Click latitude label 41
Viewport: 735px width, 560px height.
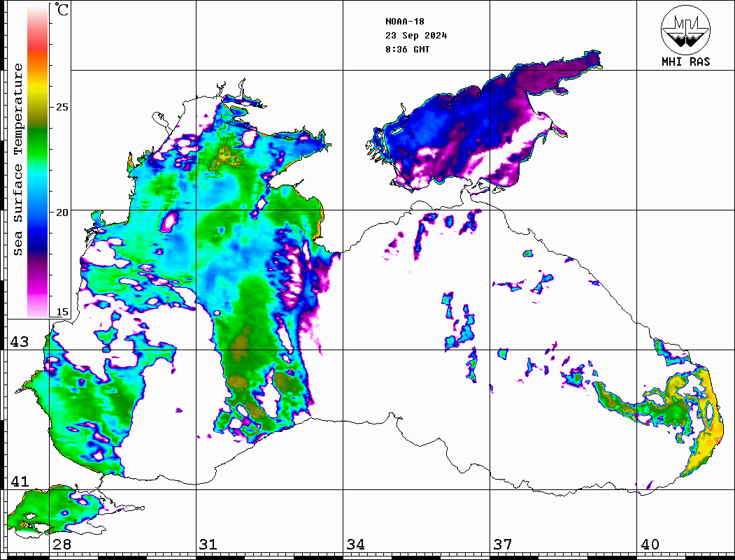coord(20,481)
